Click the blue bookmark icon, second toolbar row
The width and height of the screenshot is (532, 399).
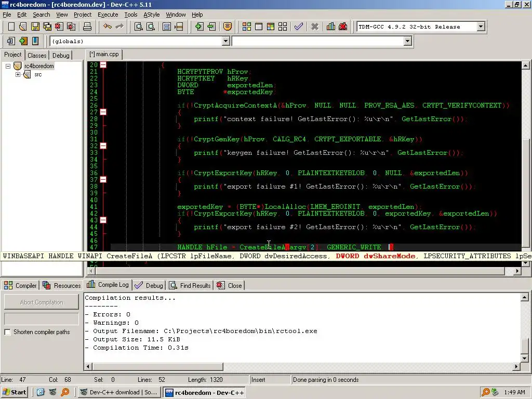click(35, 41)
